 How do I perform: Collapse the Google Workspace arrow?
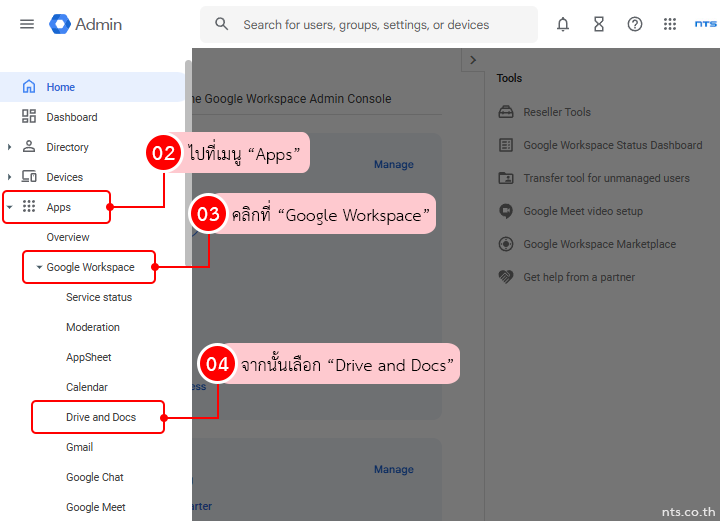39,267
